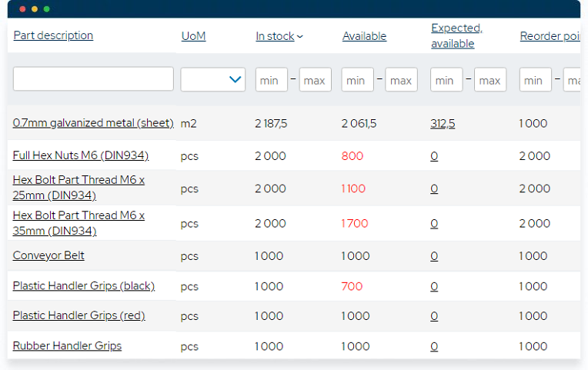Open expected value 0 for Rubber Handler Grips

coord(434,346)
